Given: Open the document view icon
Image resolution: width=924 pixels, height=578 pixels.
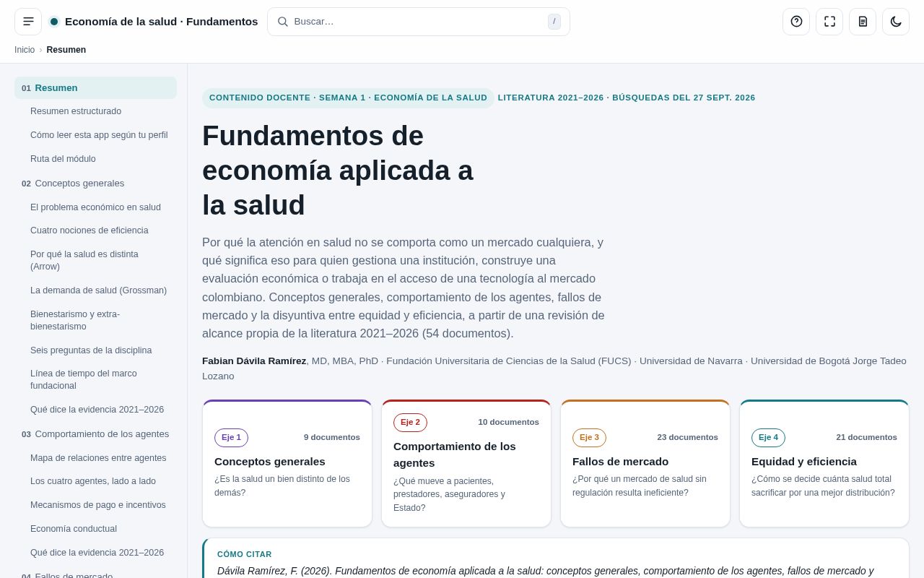Looking at the screenshot, I should tap(863, 22).
